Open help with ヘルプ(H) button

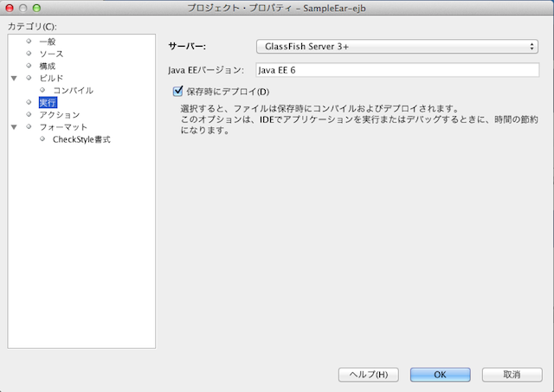[x=368, y=375]
